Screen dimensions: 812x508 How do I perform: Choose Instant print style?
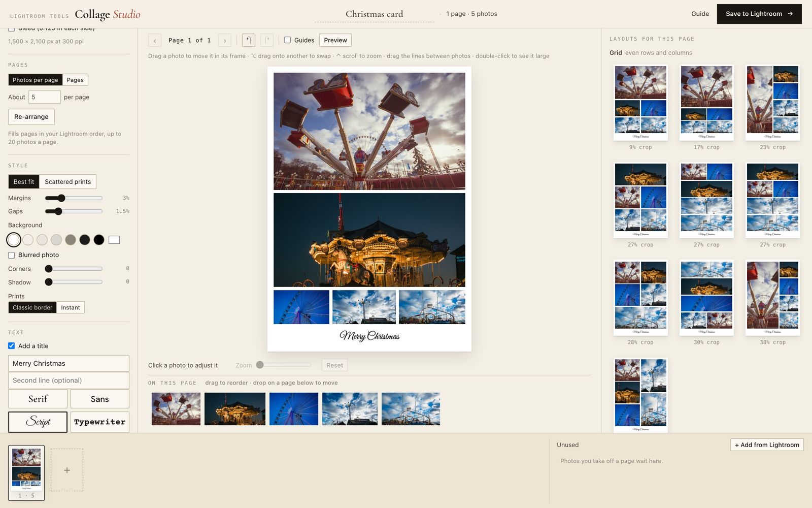tap(71, 307)
